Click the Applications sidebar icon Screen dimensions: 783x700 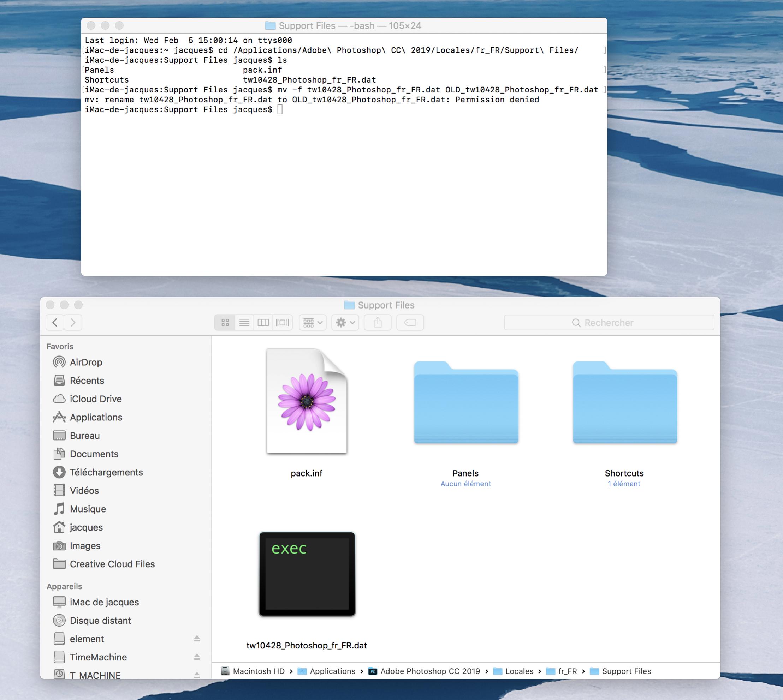[x=59, y=418]
